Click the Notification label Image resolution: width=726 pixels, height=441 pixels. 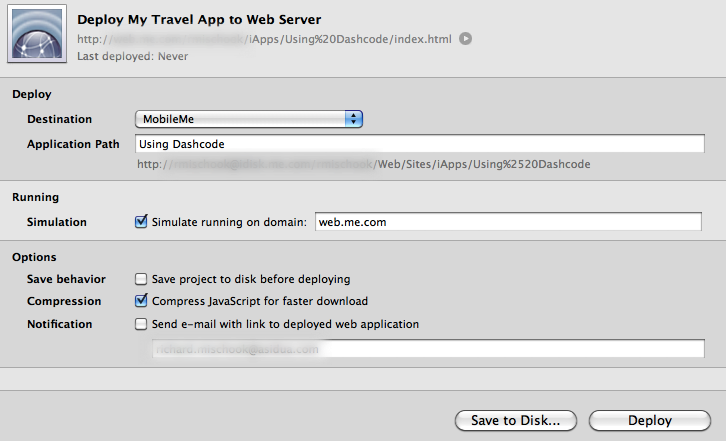(59, 324)
